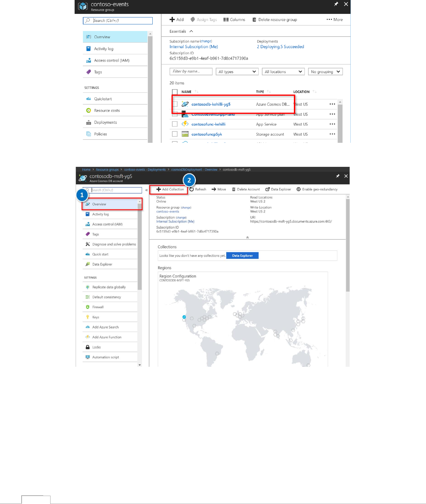This screenshot has height=504, width=426.
Task: Open the Locks setting
Action: 110,347
